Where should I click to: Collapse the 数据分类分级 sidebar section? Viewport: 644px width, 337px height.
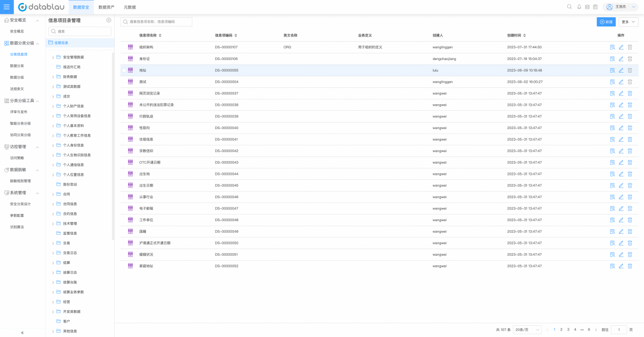click(x=37, y=43)
